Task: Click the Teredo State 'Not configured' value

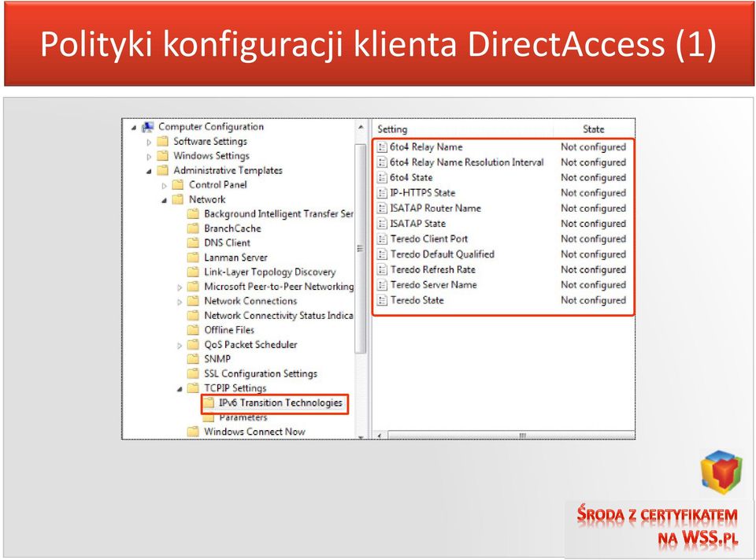Action: point(594,301)
